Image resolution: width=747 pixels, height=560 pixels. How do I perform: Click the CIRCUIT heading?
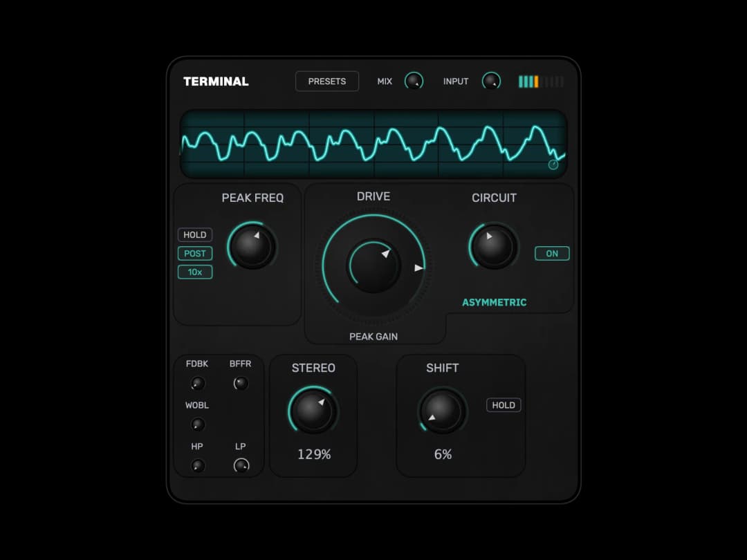(494, 198)
